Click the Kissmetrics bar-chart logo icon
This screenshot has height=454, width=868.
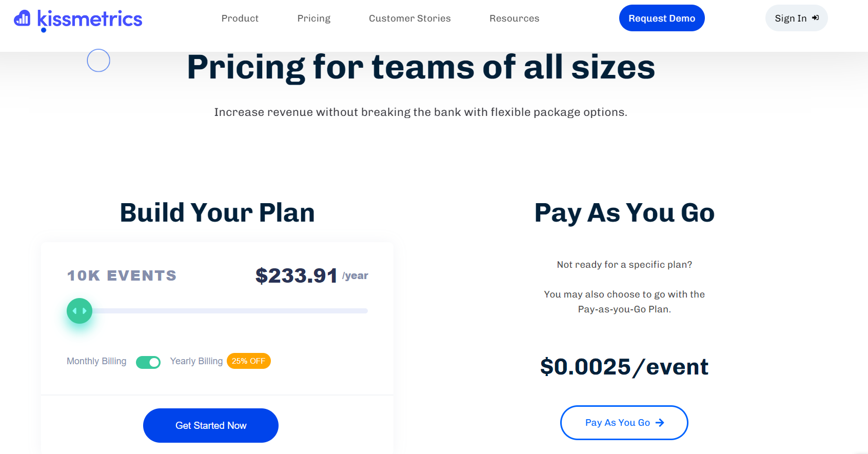[x=22, y=18]
